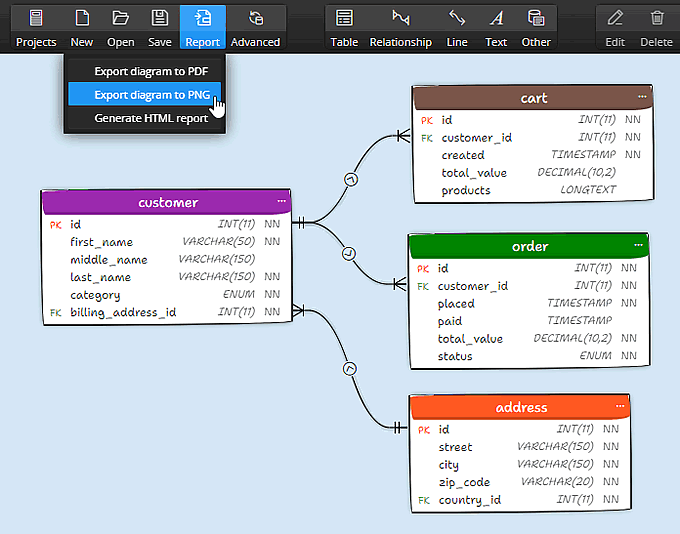Select the city column in address

click(520, 465)
